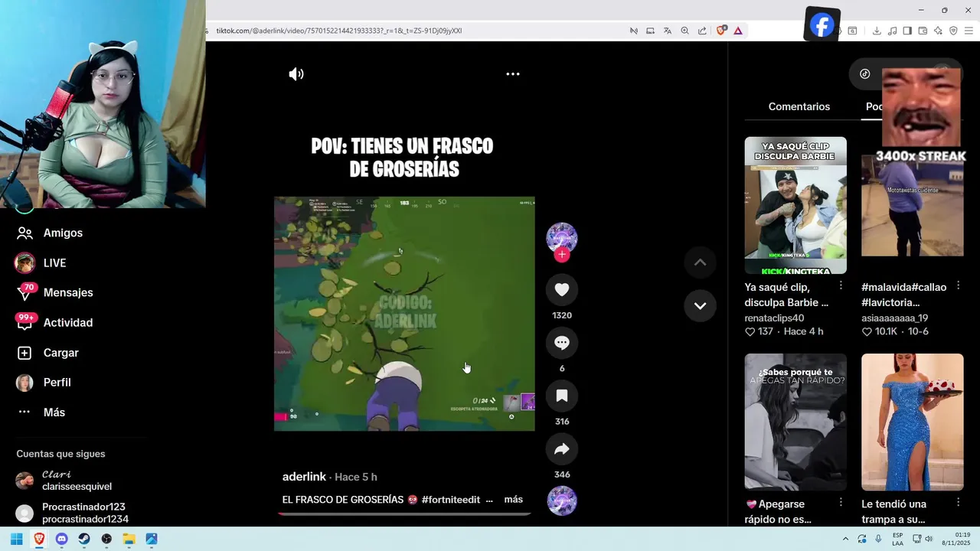Share the video using the arrow icon
The height and width of the screenshot is (551, 980).
[x=562, y=449]
